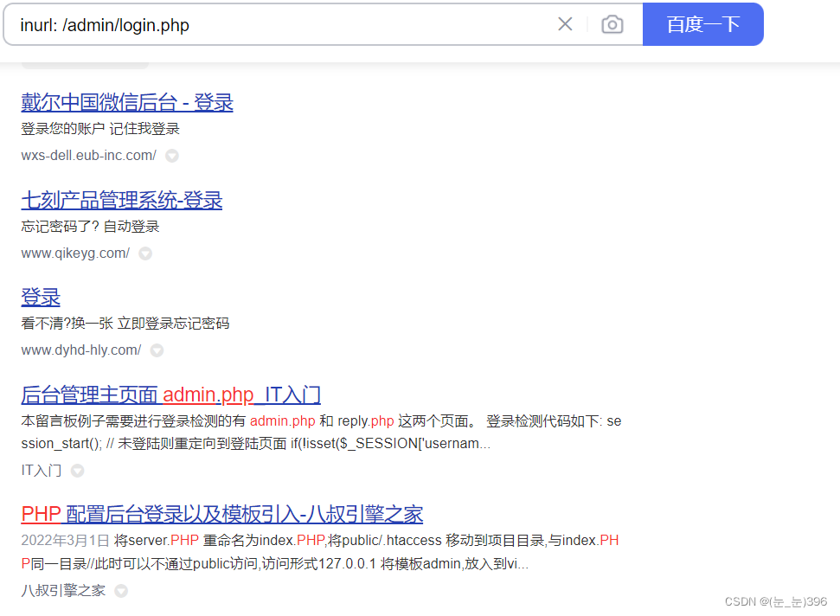
Task: Click the snippet text 登录您的账户 记住我登录
Action: coord(100,129)
